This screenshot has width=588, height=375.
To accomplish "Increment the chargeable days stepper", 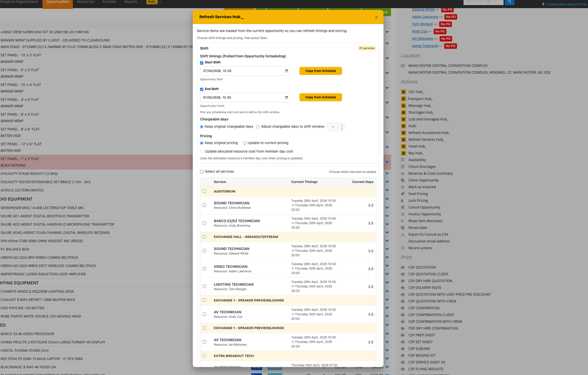I will tap(341, 125).
